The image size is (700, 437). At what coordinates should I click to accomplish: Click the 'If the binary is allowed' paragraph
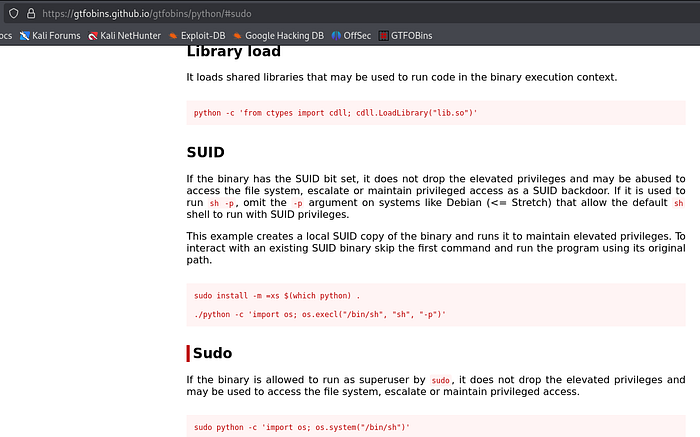point(436,386)
